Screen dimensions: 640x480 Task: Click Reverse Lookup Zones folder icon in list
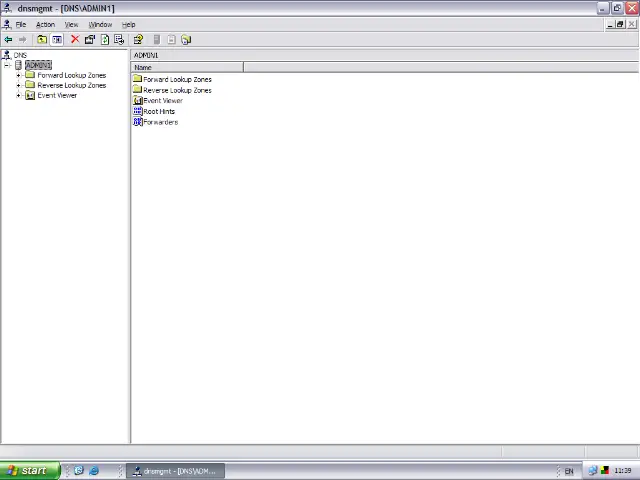click(138, 89)
